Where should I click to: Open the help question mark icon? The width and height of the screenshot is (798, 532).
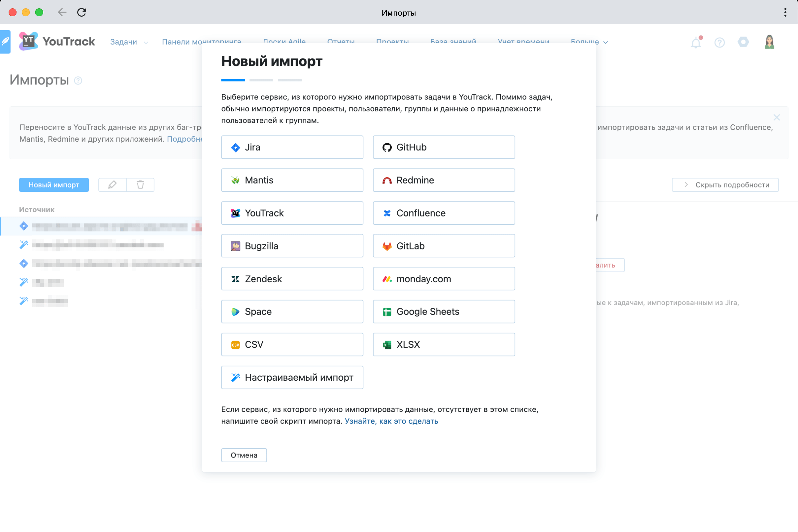pyautogui.click(x=719, y=43)
